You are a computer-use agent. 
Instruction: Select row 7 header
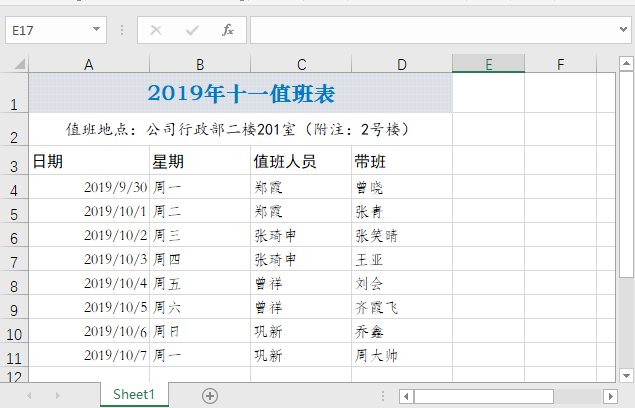click(x=14, y=259)
